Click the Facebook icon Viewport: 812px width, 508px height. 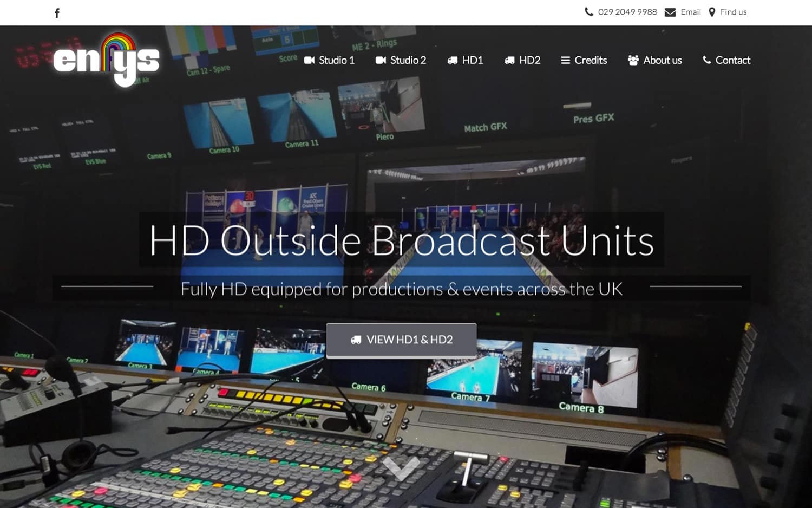(56, 12)
